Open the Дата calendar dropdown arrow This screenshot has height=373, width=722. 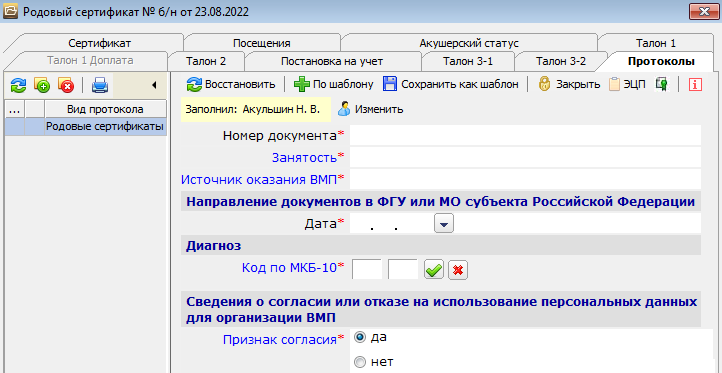444,224
